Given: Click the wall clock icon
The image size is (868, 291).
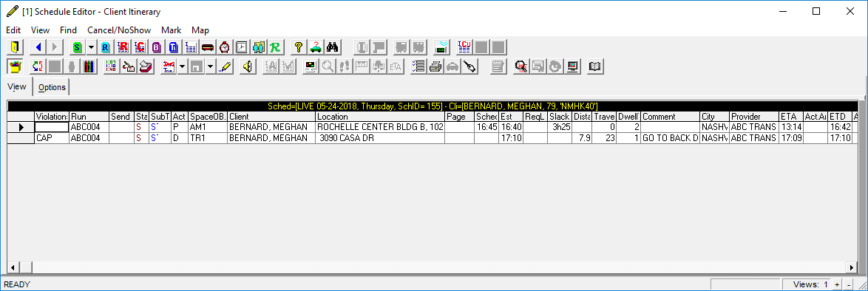Looking at the screenshot, I should (x=242, y=47).
